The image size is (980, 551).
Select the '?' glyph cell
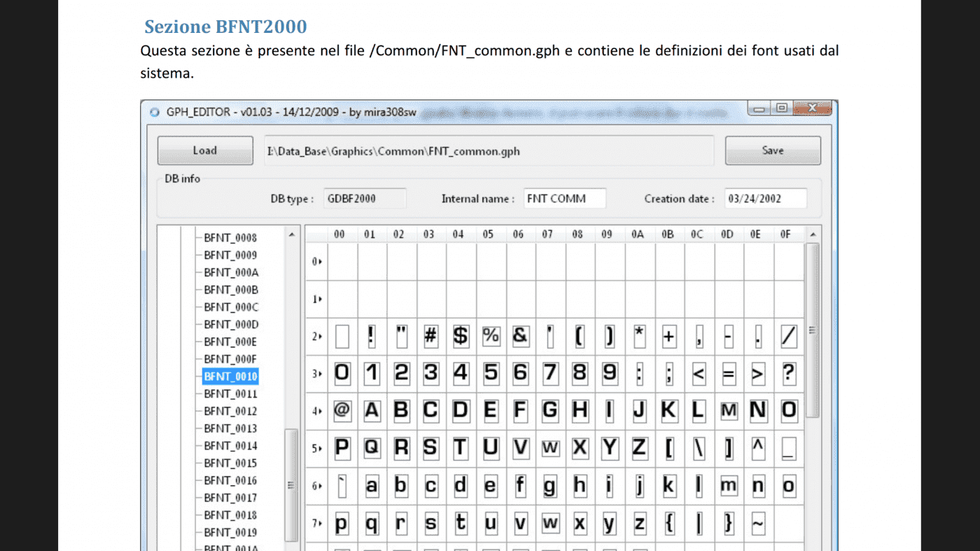[789, 374]
